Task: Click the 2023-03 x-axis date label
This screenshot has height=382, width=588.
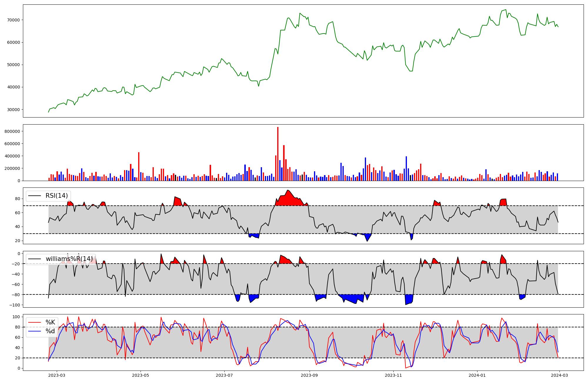Action: pos(57,375)
